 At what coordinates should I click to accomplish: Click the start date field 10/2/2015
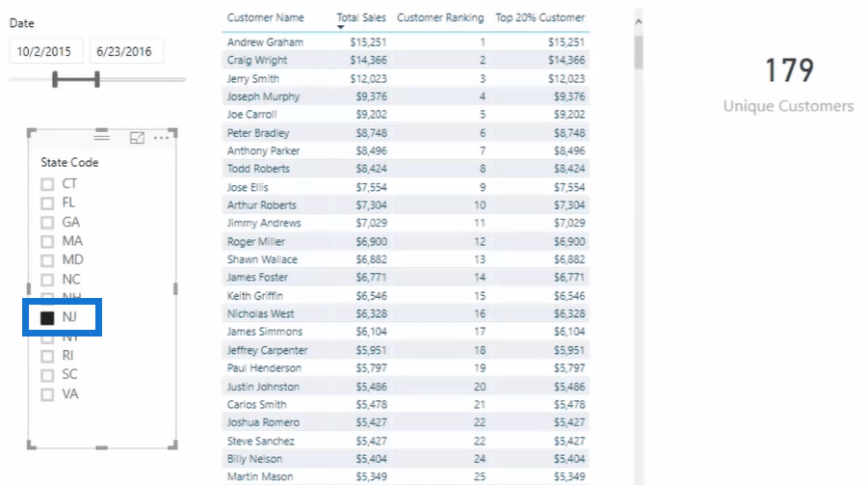pos(46,51)
